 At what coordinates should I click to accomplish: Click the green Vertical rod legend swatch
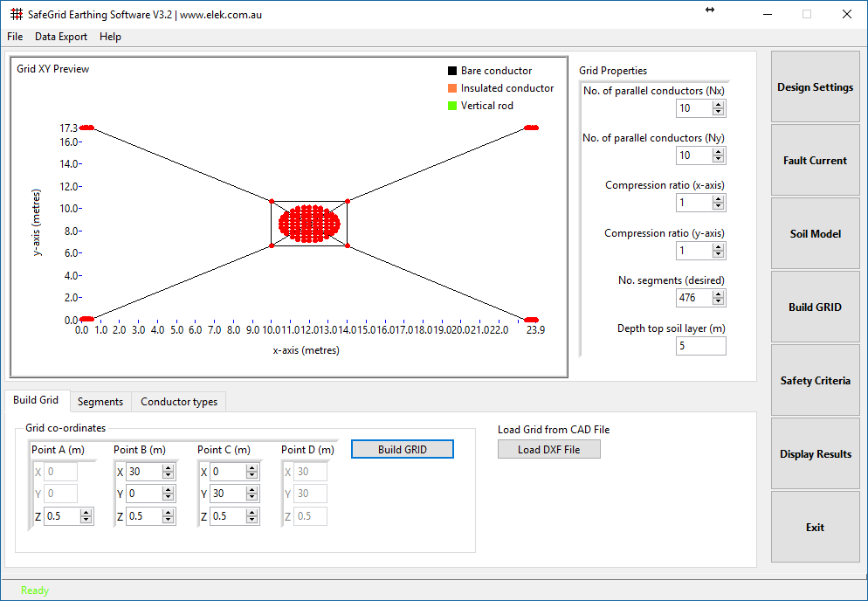pos(451,105)
